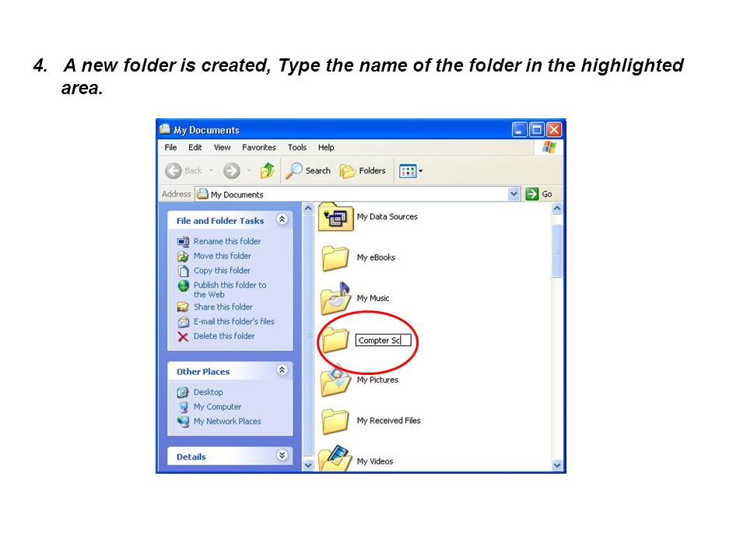This screenshot has height=560, width=747.
Task: Collapse the Other Places panel
Action: (x=282, y=370)
